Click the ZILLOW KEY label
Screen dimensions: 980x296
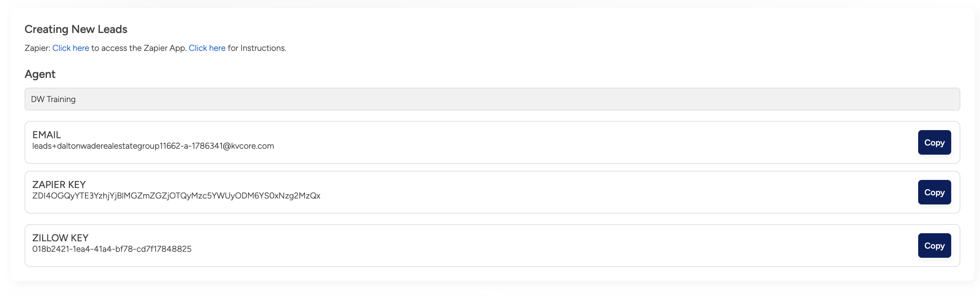tap(60, 238)
